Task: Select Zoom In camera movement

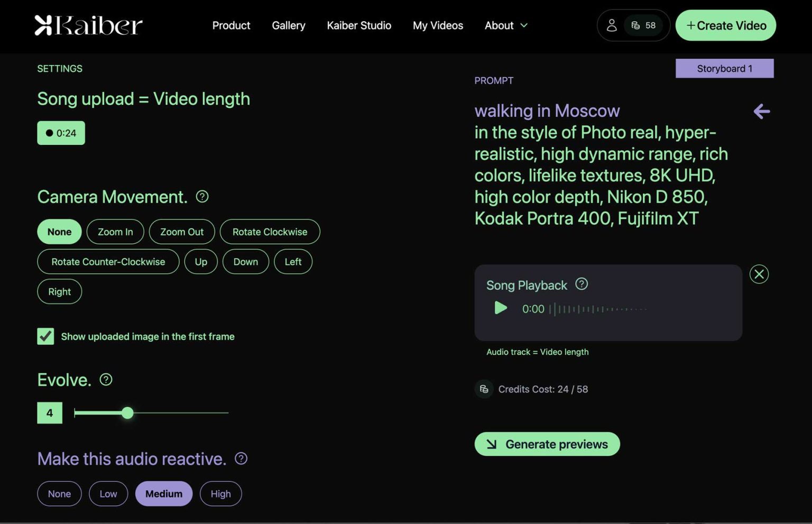Action: (115, 232)
